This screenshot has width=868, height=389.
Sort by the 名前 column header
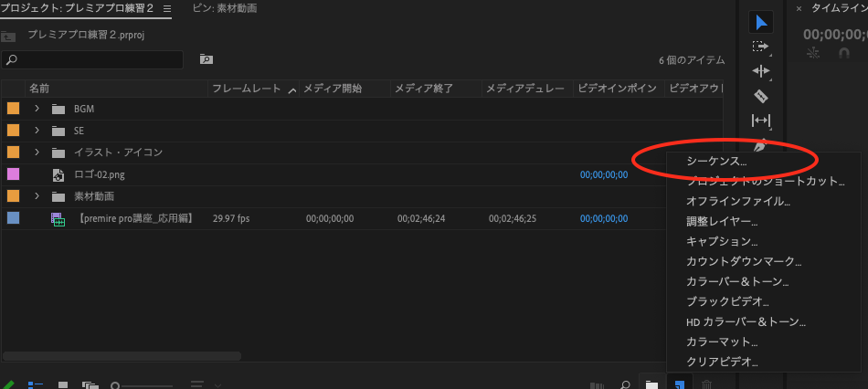pos(40,89)
